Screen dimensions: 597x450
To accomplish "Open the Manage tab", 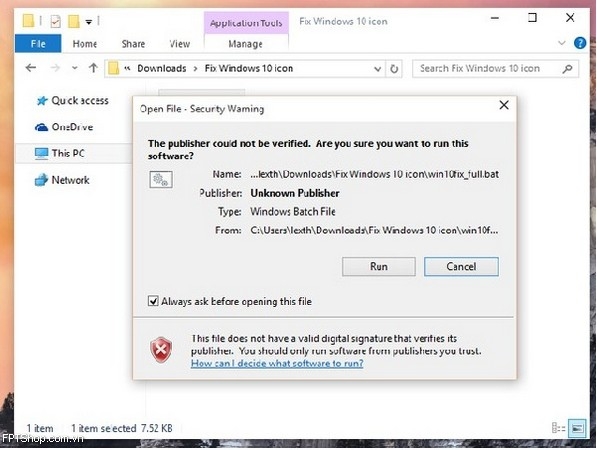I will click(246, 44).
